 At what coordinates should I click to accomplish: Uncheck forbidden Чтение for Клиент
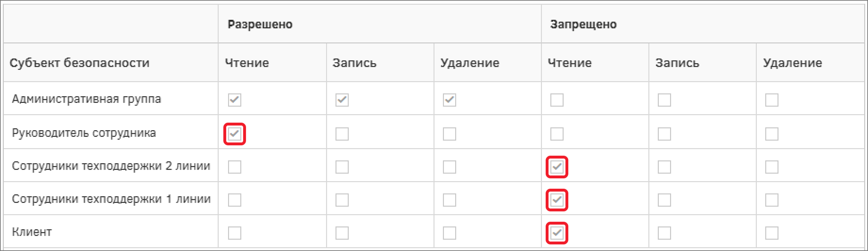(557, 233)
